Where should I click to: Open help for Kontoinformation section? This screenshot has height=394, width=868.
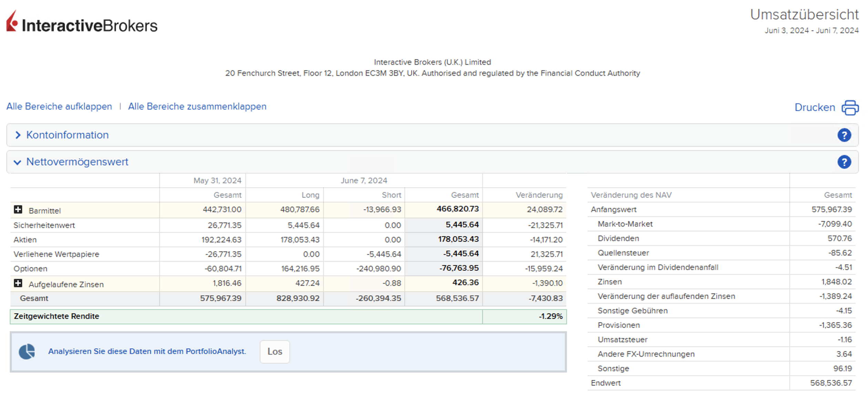pos(844,135)
